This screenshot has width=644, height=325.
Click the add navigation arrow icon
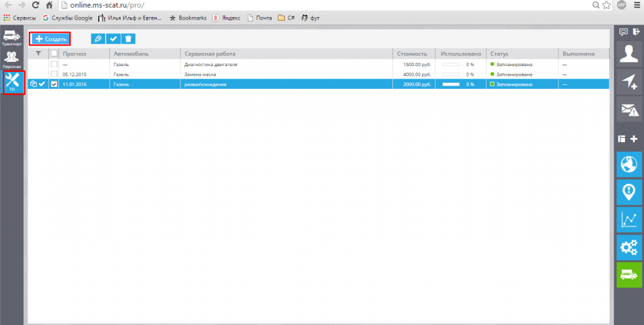click(629, 81)
